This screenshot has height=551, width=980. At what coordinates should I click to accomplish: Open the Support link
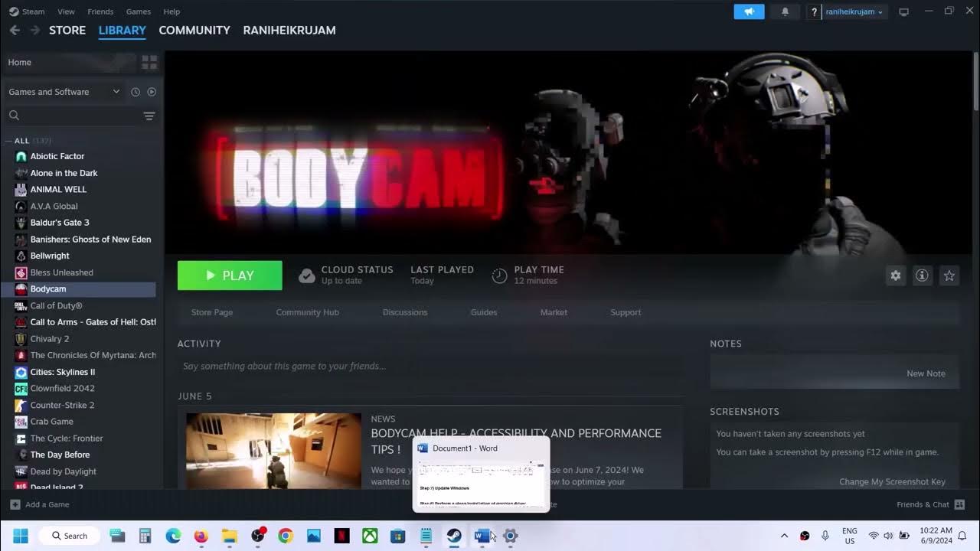[626, 312]
